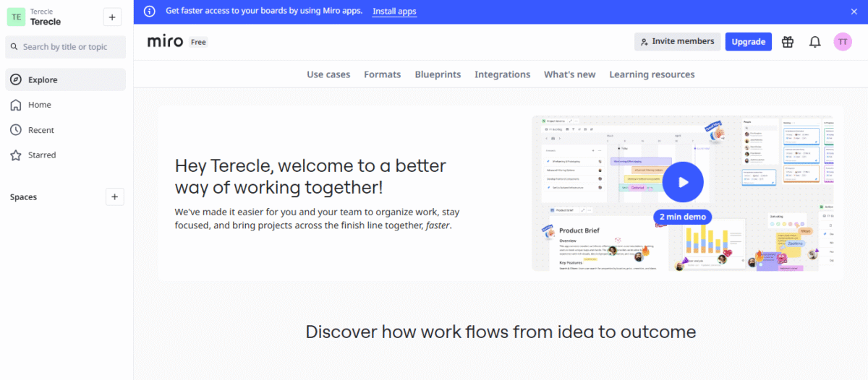The height and width of the screenshot is (380, 868).
Task: Click the plus button beside the Terecle team name
Action: [x=112, y=17]
